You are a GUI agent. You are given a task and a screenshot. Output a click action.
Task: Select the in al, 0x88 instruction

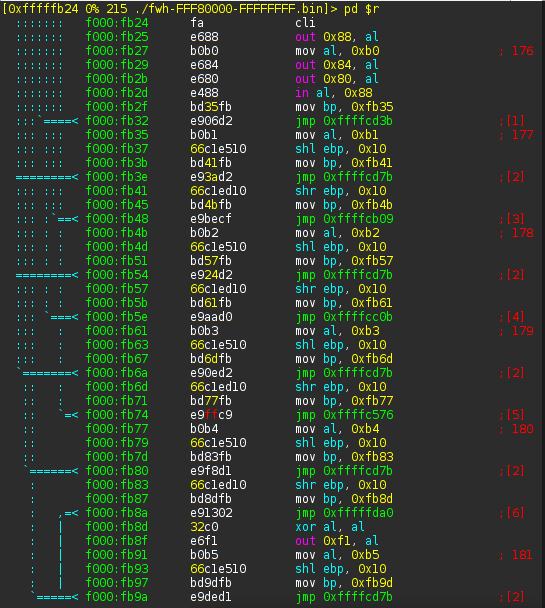333,93
